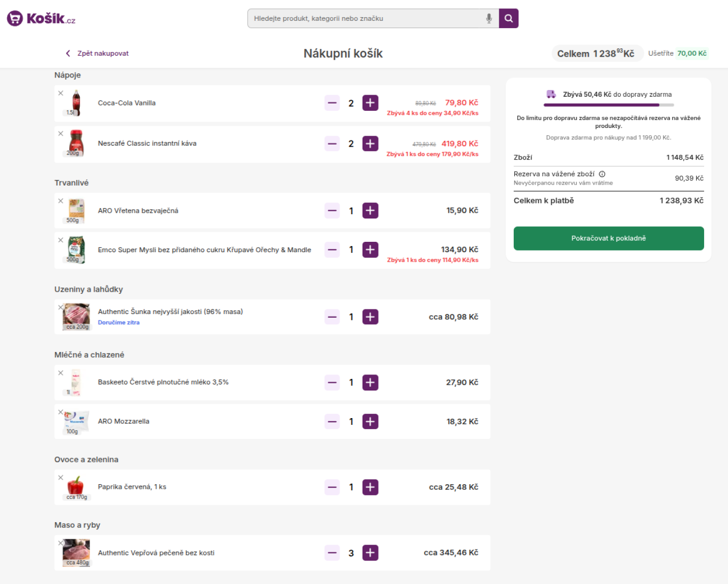Remove Paprika červená with its X icon

pyautogui.click(x=61, y=477)
